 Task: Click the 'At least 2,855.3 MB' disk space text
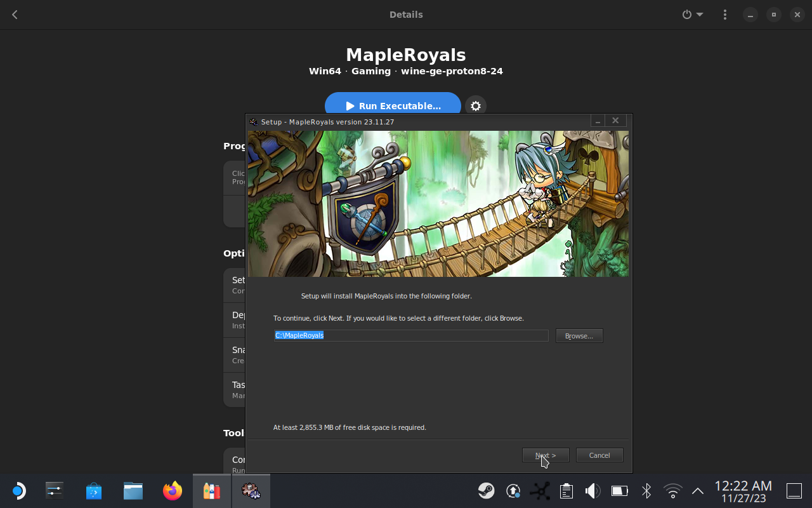coord(350,427)
